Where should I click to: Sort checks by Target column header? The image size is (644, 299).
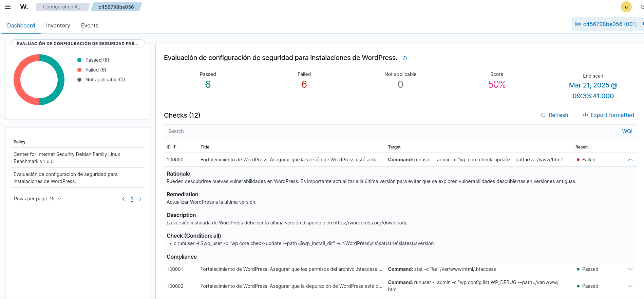coord(394,147)
